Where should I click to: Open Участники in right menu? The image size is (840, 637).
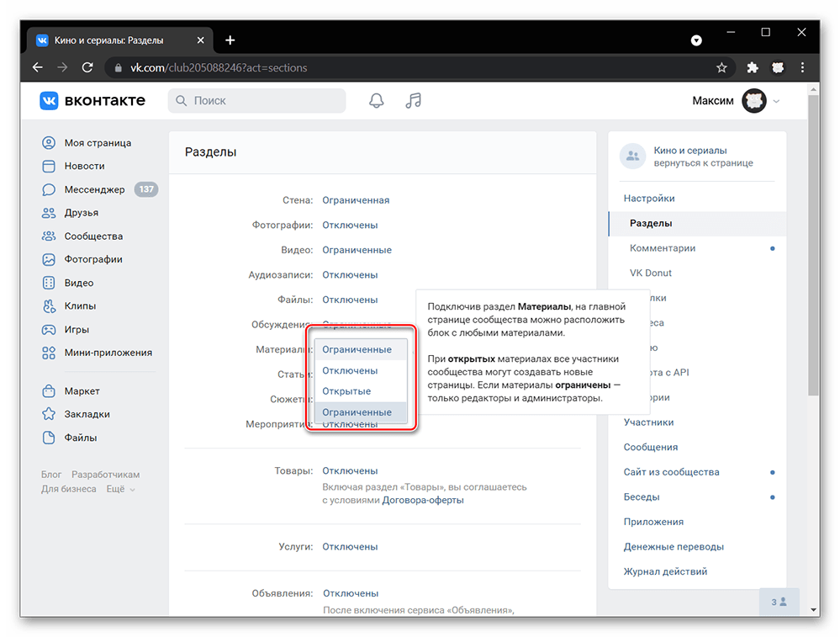click(x=649, y=422)
